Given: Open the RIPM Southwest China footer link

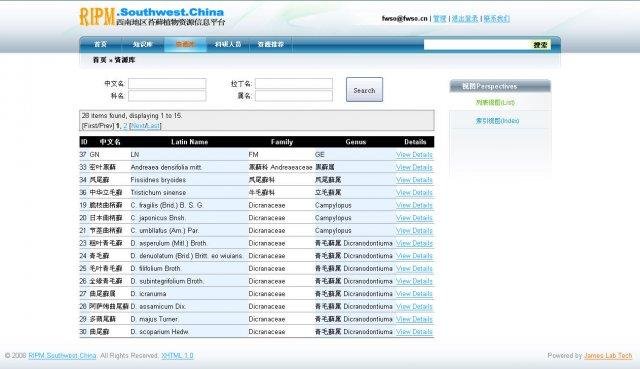Looking at the screenshot, I should click(62, 356).
